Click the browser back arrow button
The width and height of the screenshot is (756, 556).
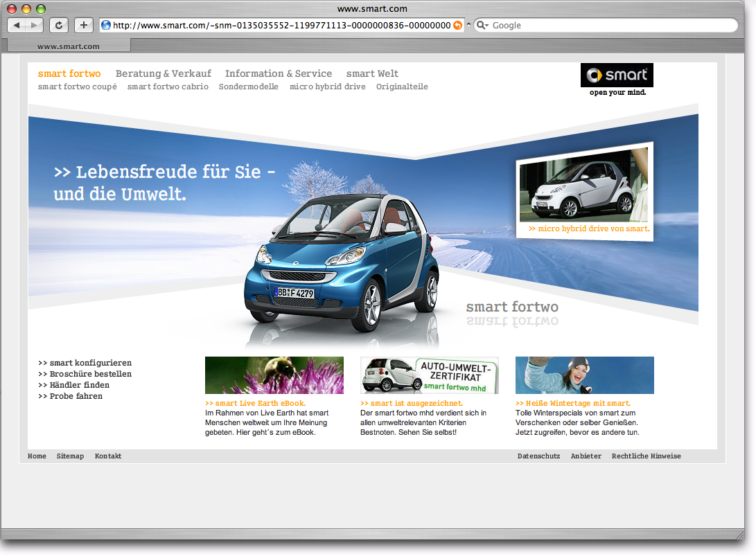point(17,26)
